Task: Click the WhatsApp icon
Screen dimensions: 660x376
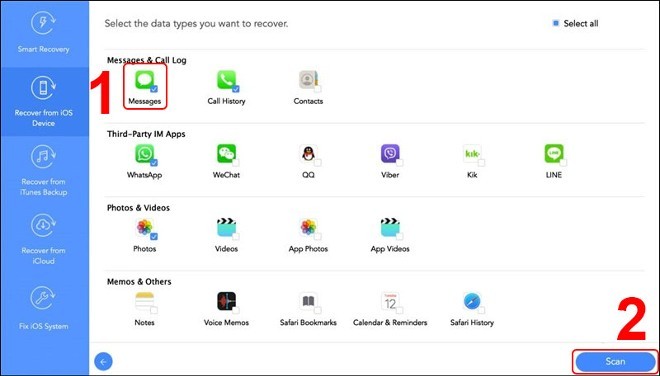Action: [x=144, y=154]
